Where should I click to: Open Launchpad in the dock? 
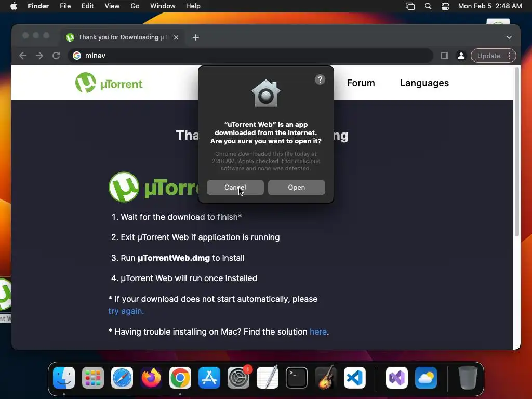click(x=93, y=378)
